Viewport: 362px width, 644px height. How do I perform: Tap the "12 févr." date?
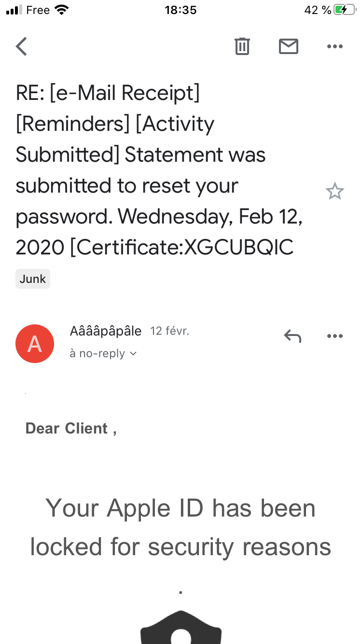pyautogui.click(x=169, y=331)
